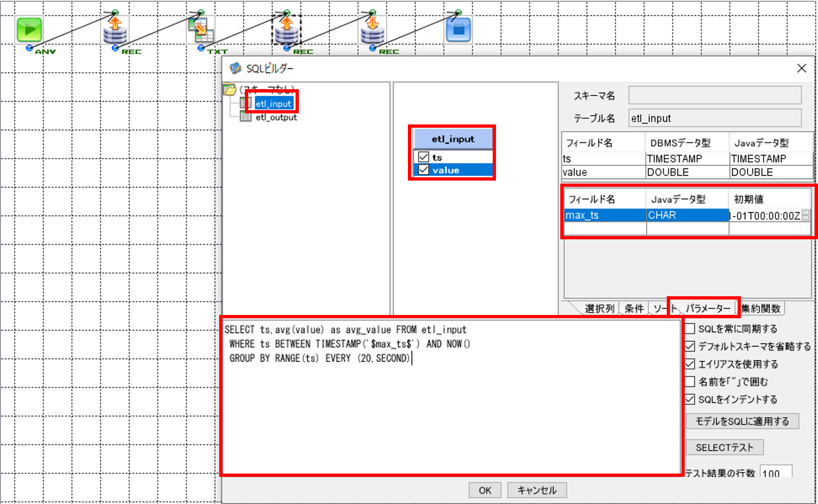Viewport: 818px width, 504px height.
Task: Click the schema folder node in tree
Action: [230, 89]
